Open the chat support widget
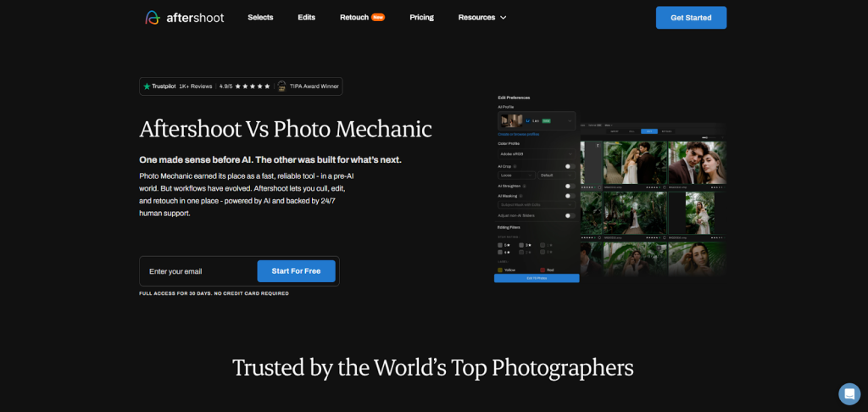Image resolution: width=868 pixels, height=412 pixels. point(849,393)
